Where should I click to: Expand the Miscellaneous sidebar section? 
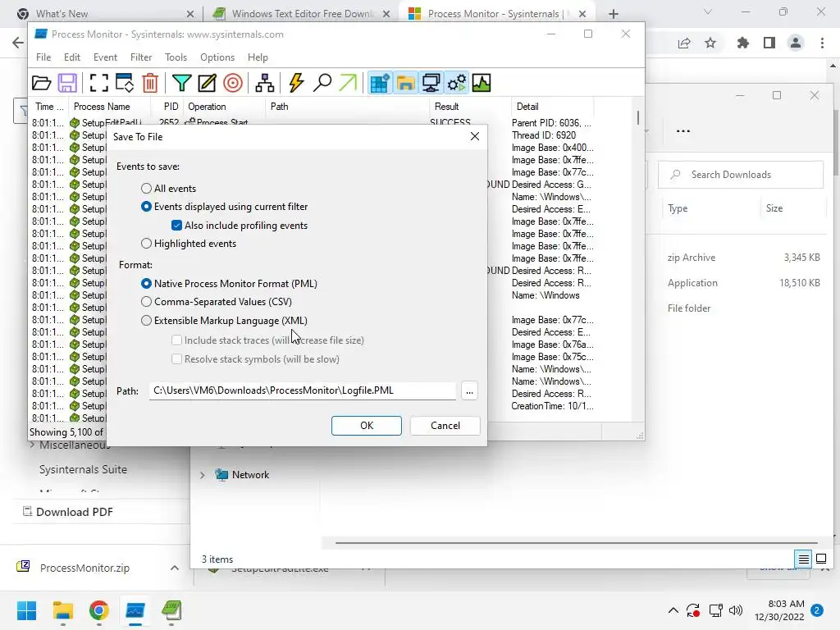(x=32, y=445)
